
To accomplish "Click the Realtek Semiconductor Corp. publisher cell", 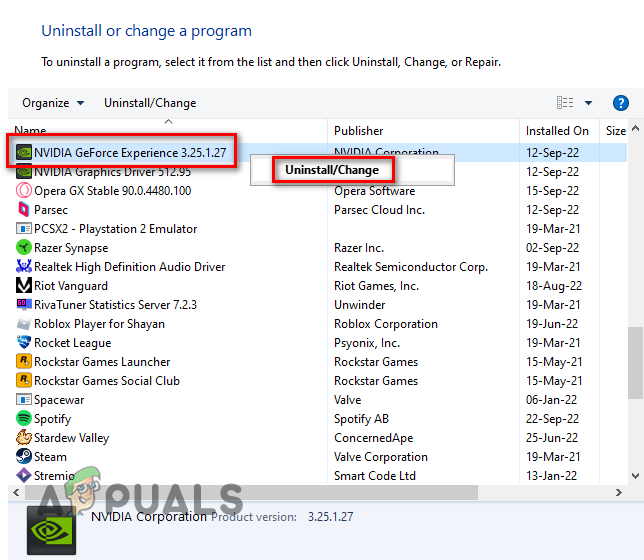I will coord(411,267).
